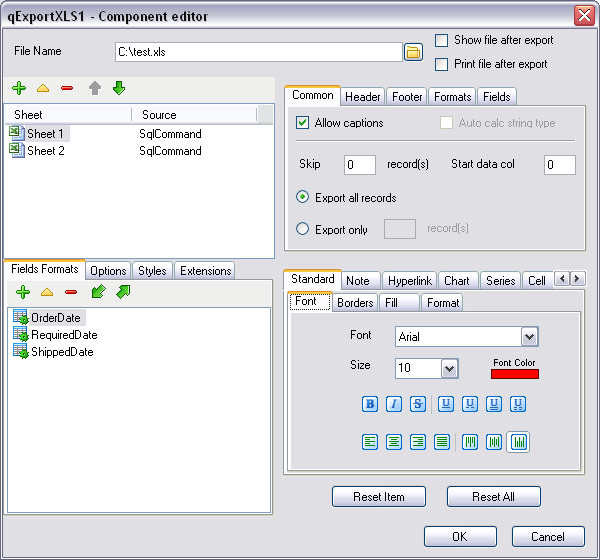The width and height of the screenshot is (600, 560).
Task: Click the green plus icon in Fields Formats
Action: tap(23, 292)
